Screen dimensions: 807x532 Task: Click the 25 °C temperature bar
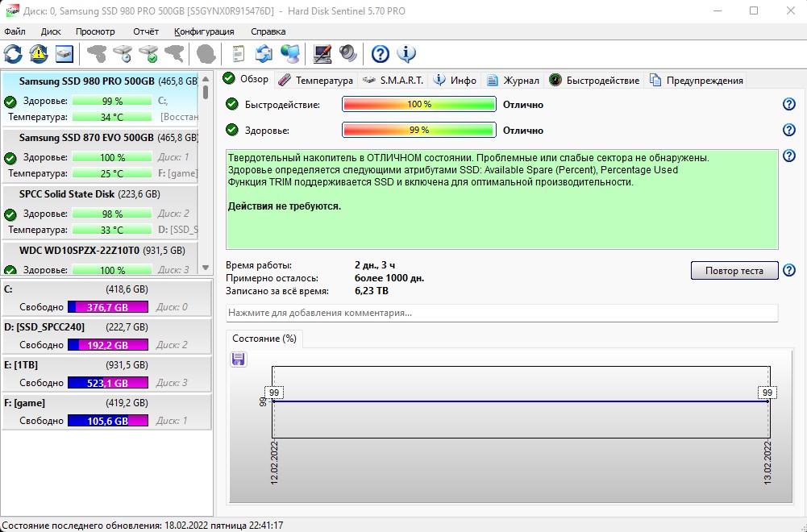click(112, 173)
